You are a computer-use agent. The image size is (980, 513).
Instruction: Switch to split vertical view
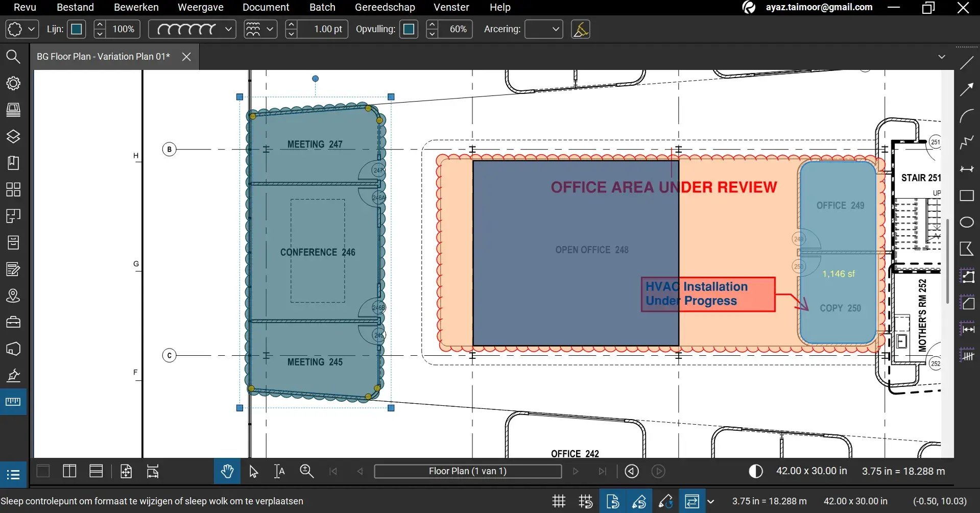click(69, 471)
